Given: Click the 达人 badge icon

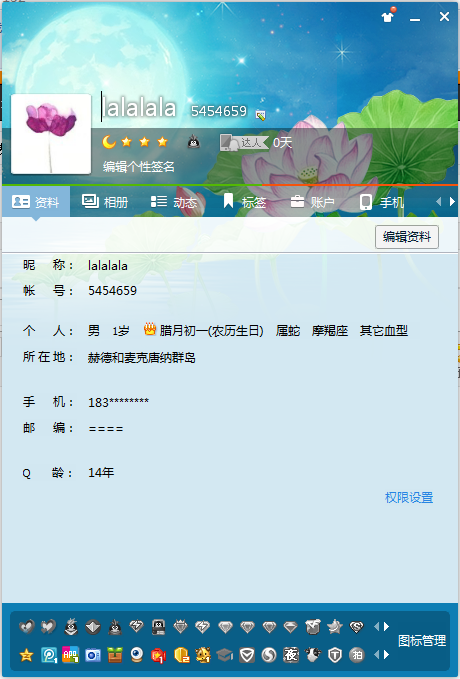Looking at the screenshot, I should point(243,142).
